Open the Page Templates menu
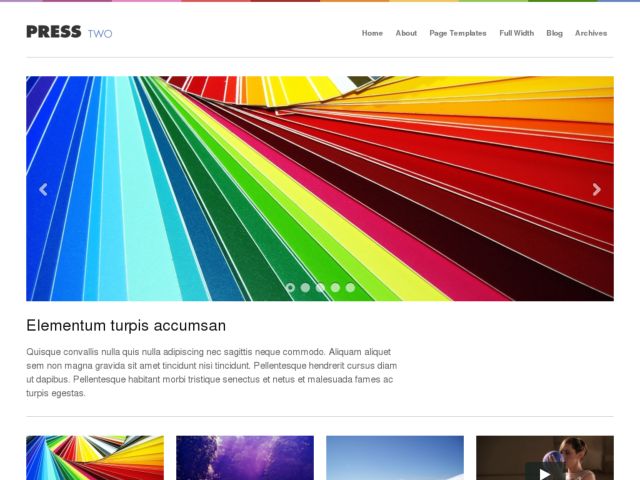This screenshot has width=640, height=480. click(x=458, y=33)
